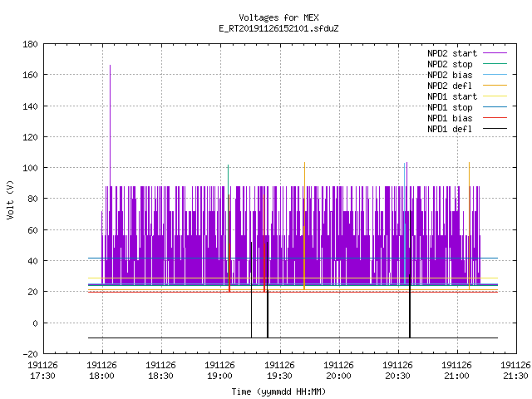Click the y-axis tick value 20
The height and width of the screenshot is (399, 532).
[x=32, y=292]
